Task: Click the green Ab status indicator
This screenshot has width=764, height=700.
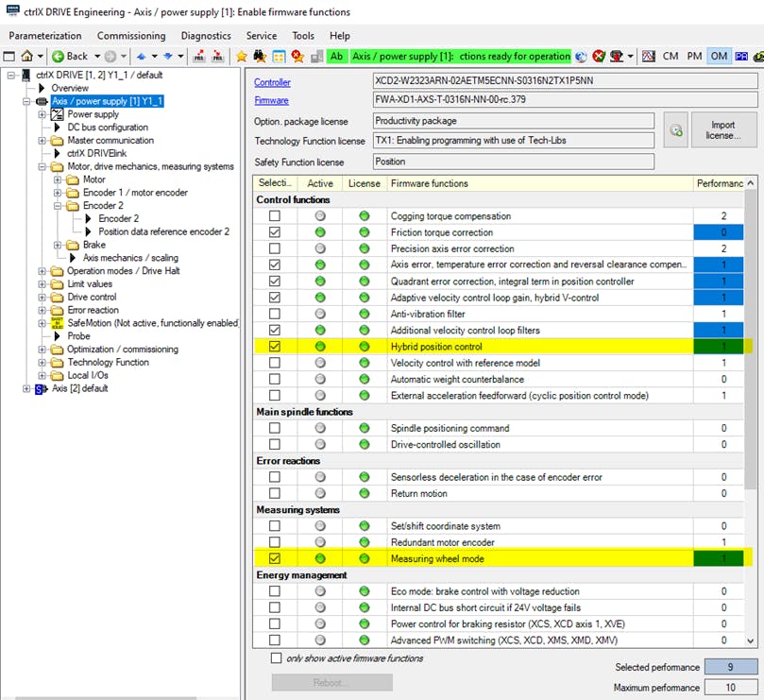Action: pyautogui.click(x=337, y=57)
